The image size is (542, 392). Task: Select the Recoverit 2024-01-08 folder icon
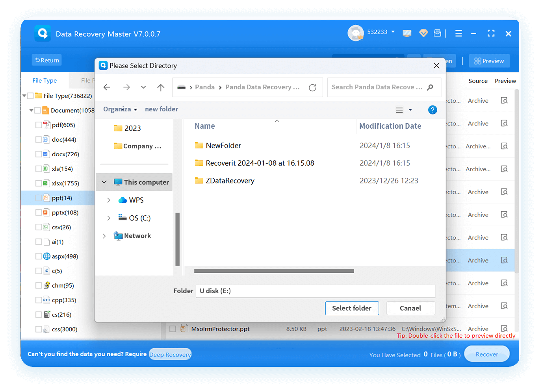point(199,163)
